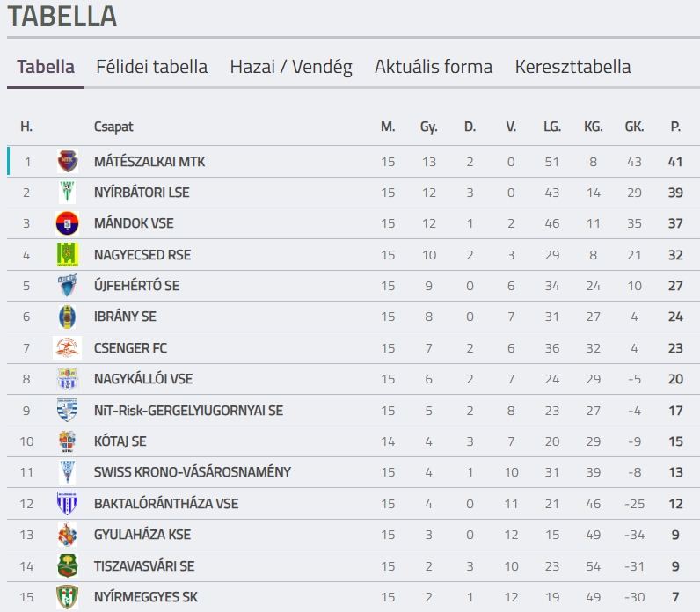
Task: Open the Gyulaháza KSE team link
Action: coord(142,535)
